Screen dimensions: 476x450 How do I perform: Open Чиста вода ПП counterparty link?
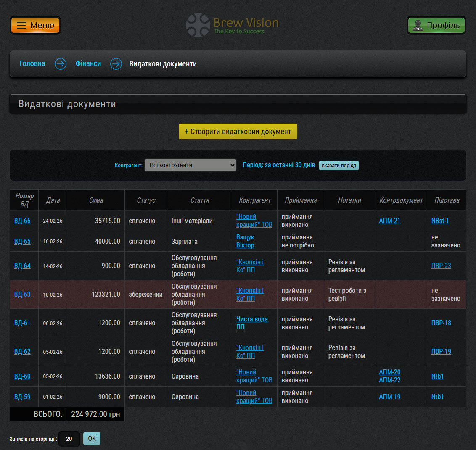[251, 323]
